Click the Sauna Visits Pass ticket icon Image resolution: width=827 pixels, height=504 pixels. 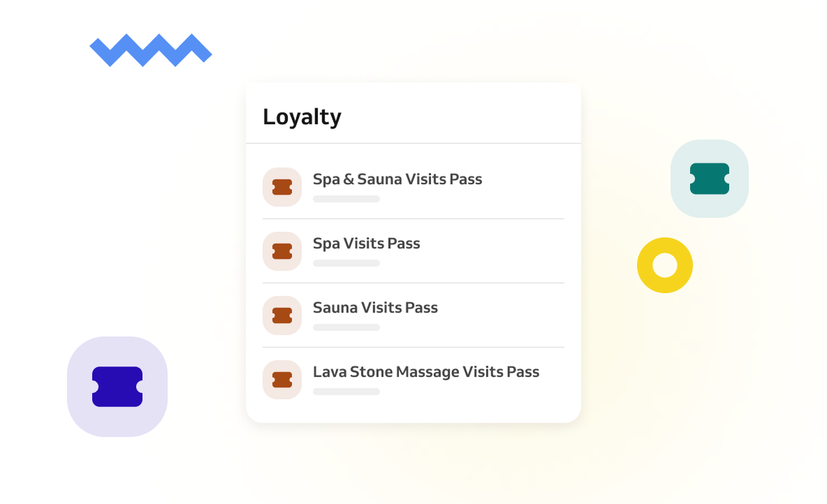tap(282, 315)
